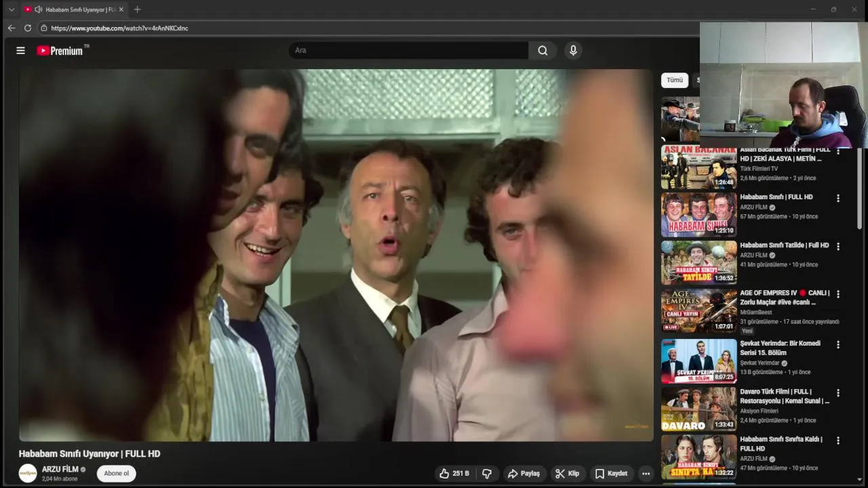This screenshot has height=488, width=868.
Task: Open options menu for Hababam Sınıfı FULL HD
Action: 838,199
